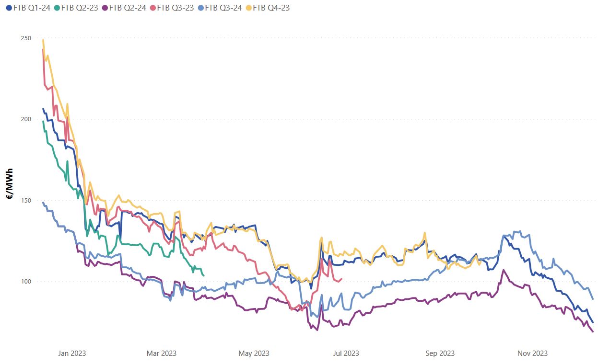
Task: Click the Mar 2023 x-axis label
Action: coord(162,353)
